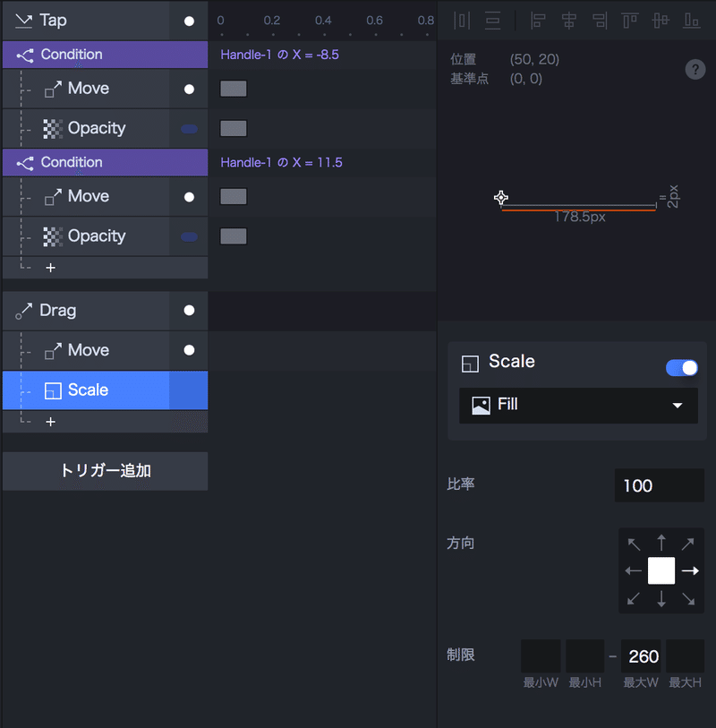Choose the bottom-right diagonal direction arrow
This screenshot has width=716, height=728.
pyautogui.click(x=688, y=598)
